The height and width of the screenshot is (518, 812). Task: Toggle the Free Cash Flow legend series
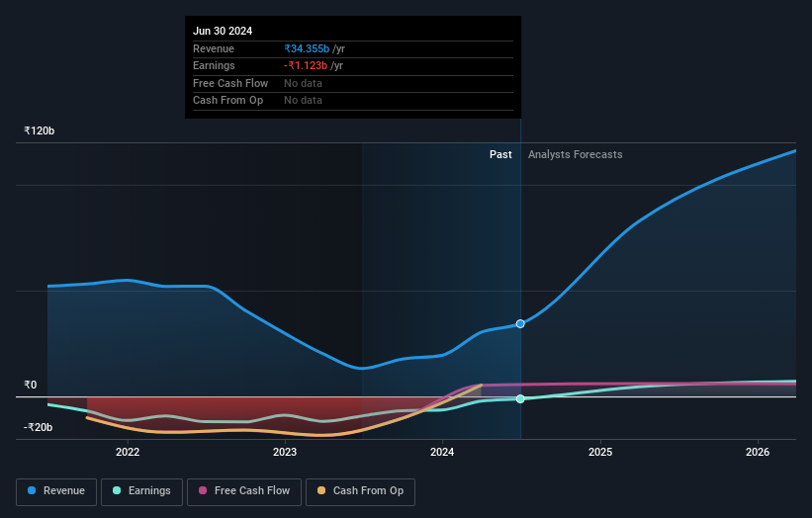click(244, 491)
